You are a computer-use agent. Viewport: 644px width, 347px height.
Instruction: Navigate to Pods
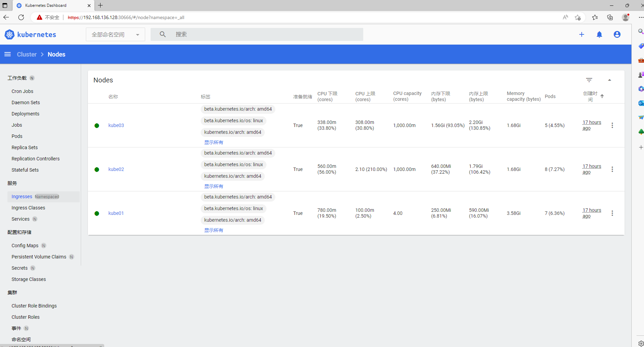click(x=17, y=136)
